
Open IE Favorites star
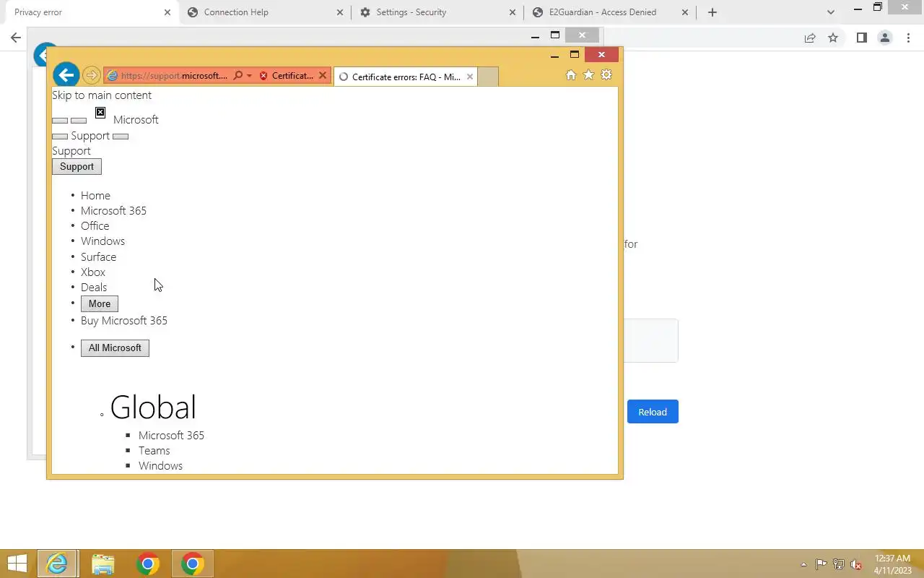click(x=588, y=75)
